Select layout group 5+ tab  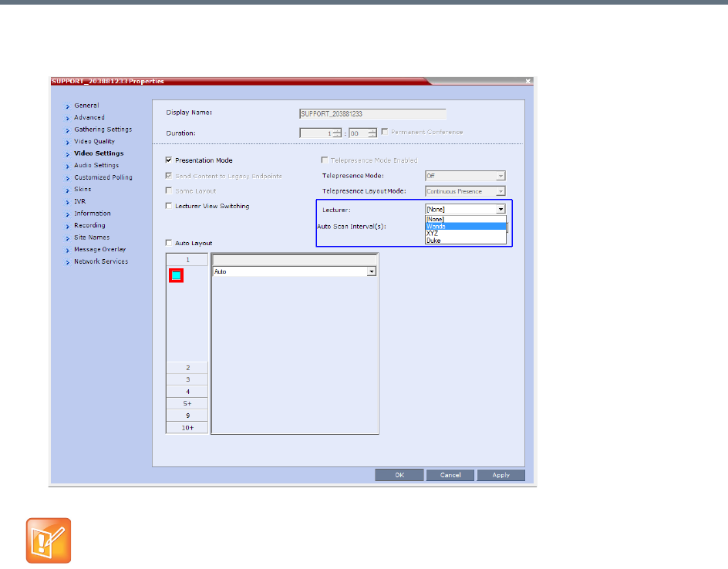click(x=187, y=404)
